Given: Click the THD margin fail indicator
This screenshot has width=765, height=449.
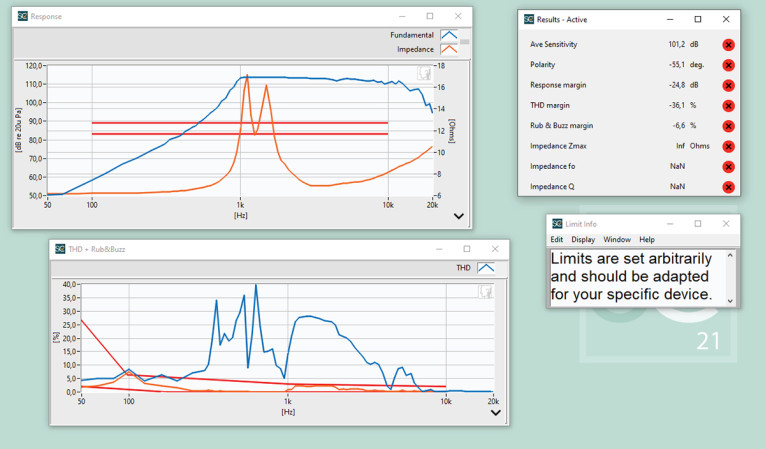Looking at the screenshot, I should 728,105.
